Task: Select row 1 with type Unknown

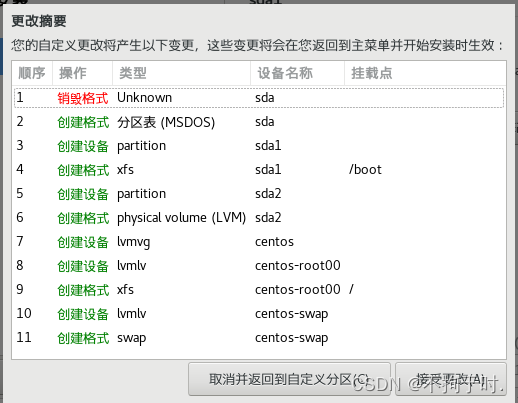Action: (x=259, y=98)
